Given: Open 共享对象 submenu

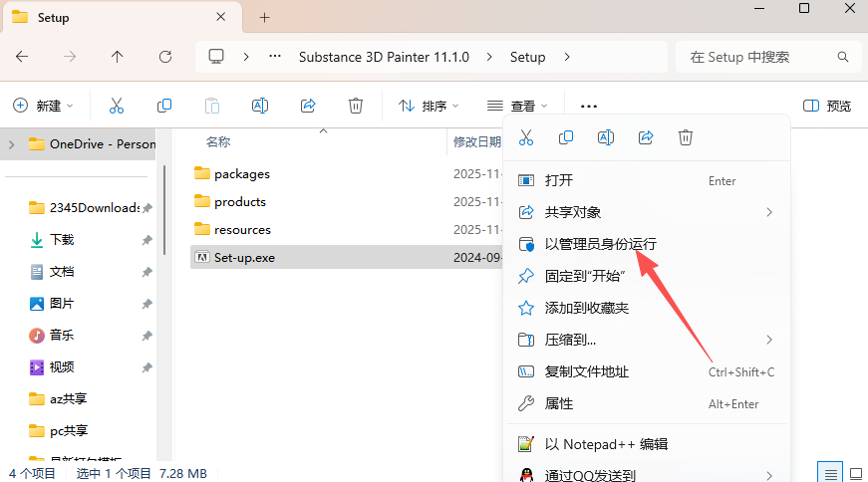Looking at the screenshot, I should click(646, 212).
